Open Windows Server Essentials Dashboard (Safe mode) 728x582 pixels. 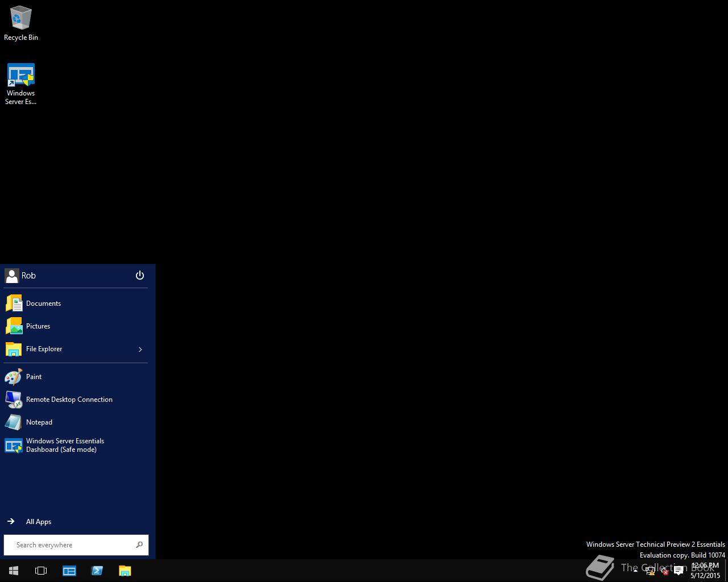pyautogui.click(x=76, y=445)
